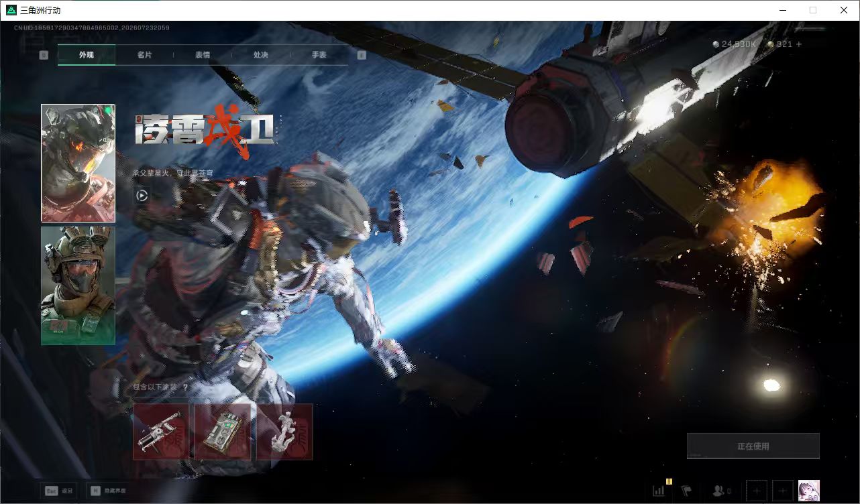Select the device case item in the bundle
Screen dimensions: 860x504
(x=223, y=432)
